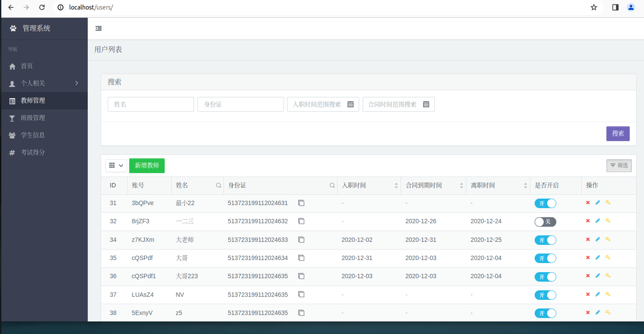Sort by 离职时间 column arrows
The height and width of the screenshot is (334, 644).
(x=526, y=186)
